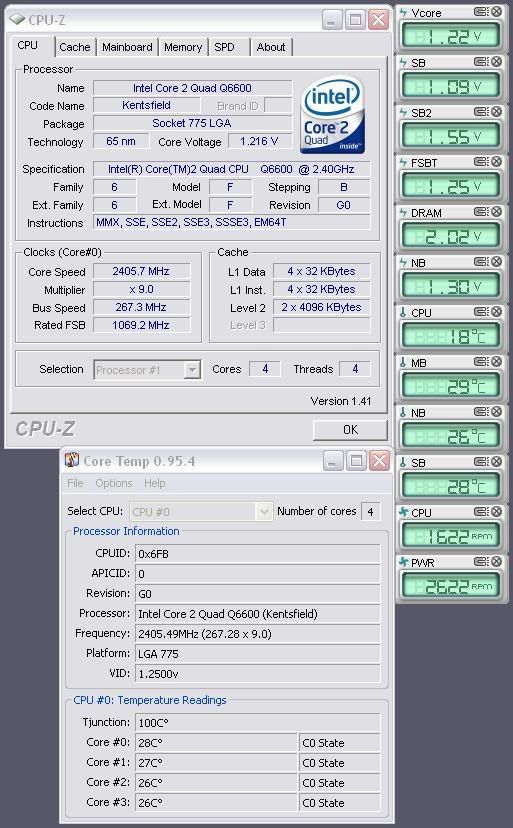The image size is (513, 828).
Task: Close the SB2 voltage gadget
Action: (496, 112)
